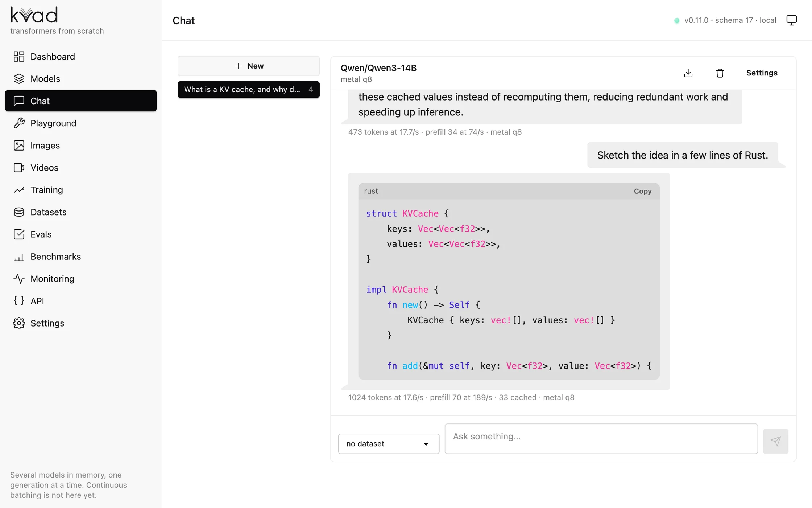
Task: Navigate to Training section
Action: tap(81, 190)
